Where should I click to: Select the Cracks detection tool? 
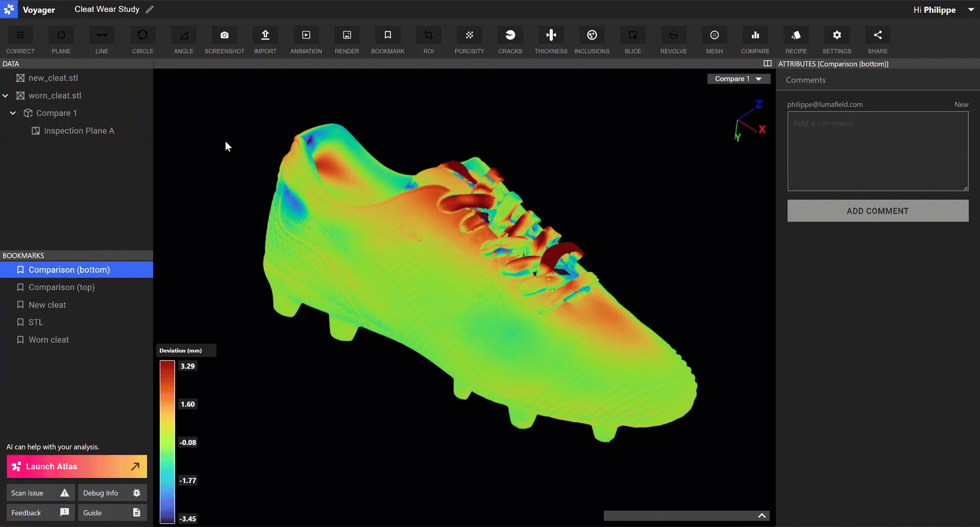coord(510,36)
